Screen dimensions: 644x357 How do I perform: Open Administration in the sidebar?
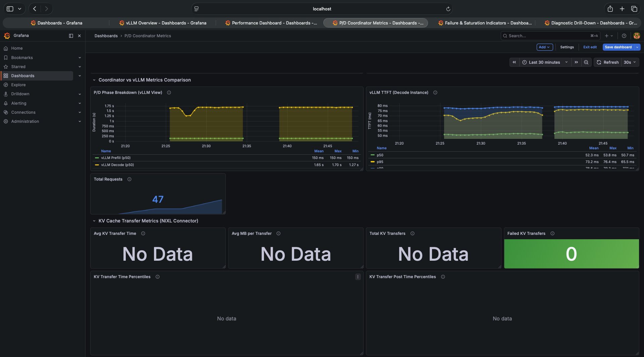pyautogui.click(x=25, y=121)
